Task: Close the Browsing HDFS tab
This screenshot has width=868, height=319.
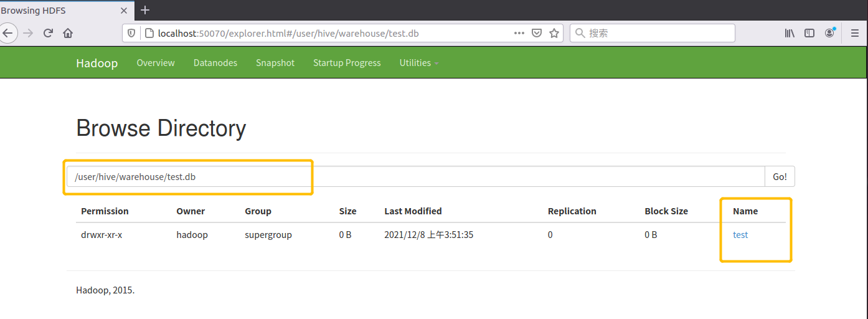Action: coord(123,11)
